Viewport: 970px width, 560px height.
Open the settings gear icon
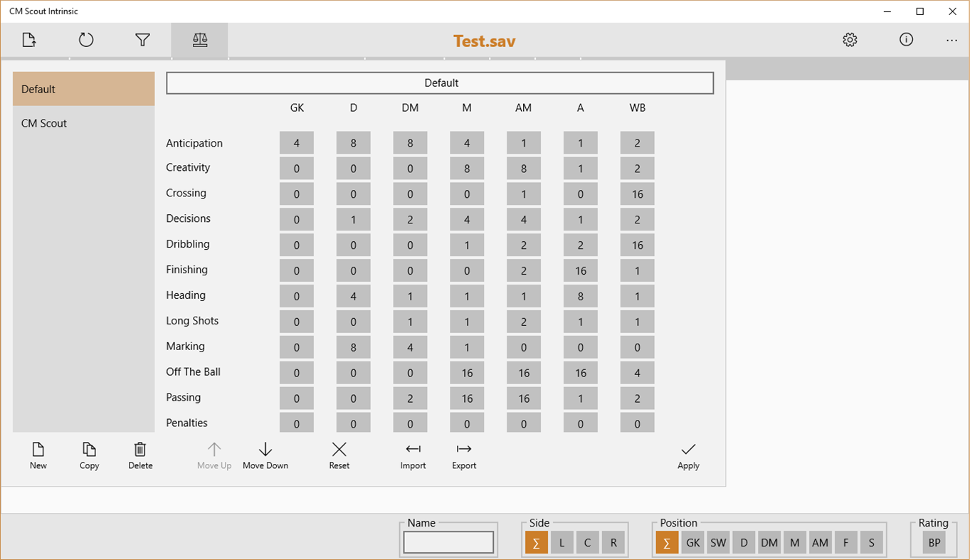[x=850, y=40]
